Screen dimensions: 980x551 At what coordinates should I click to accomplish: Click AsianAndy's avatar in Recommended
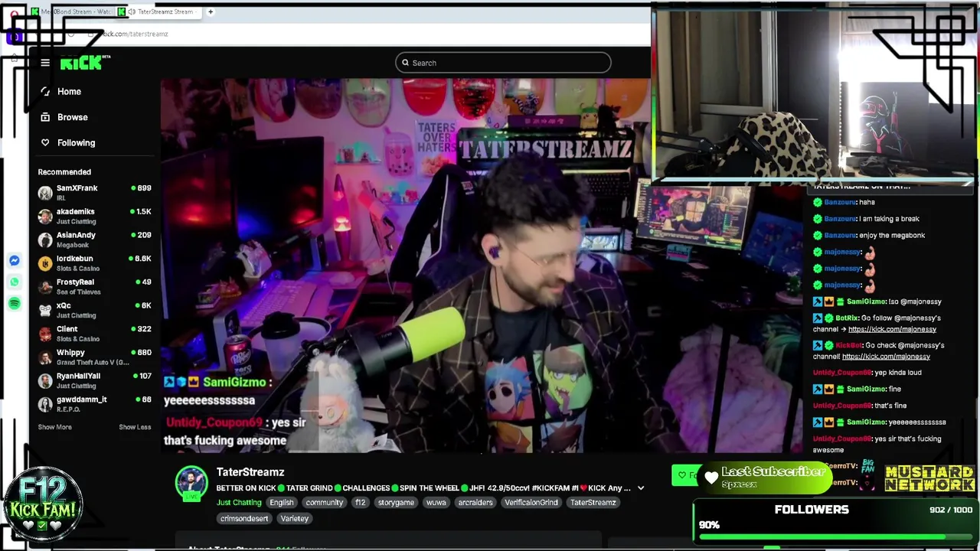45,240
